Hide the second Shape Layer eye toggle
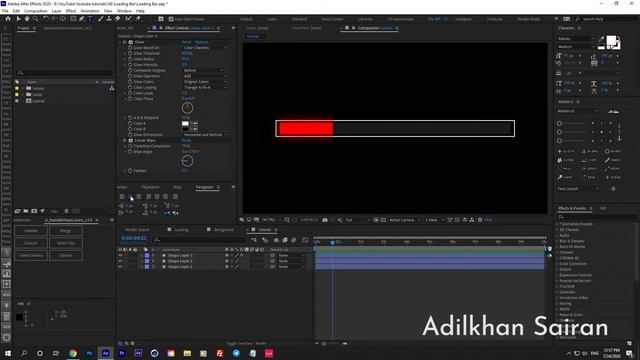This screenshot has width=640, height=360. coord(120,261)
